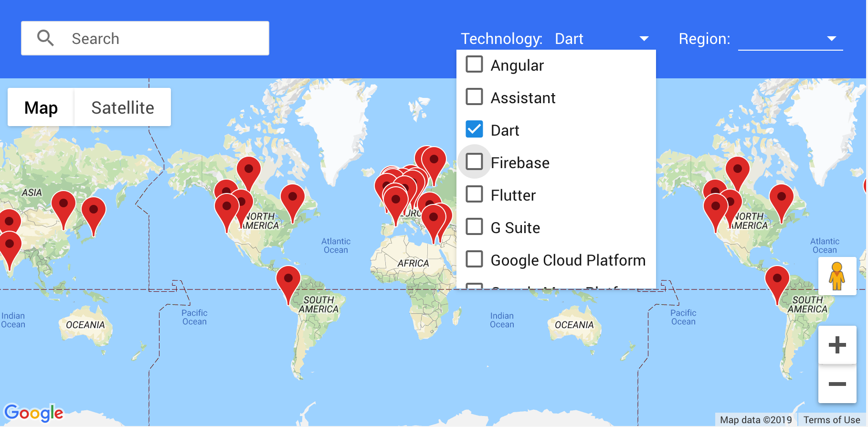Click the magnifier search icon

coord(45,38)
